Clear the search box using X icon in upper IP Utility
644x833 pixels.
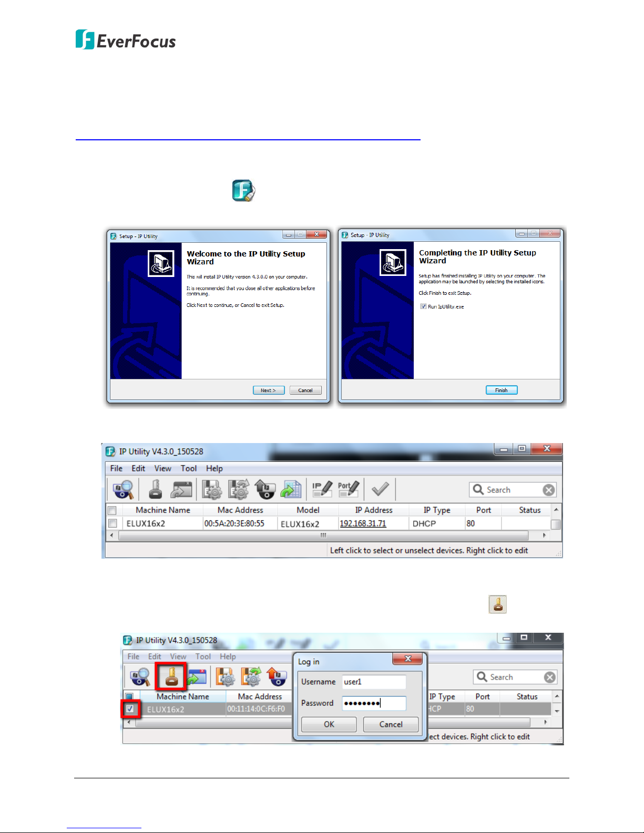[x=549, y=490]
